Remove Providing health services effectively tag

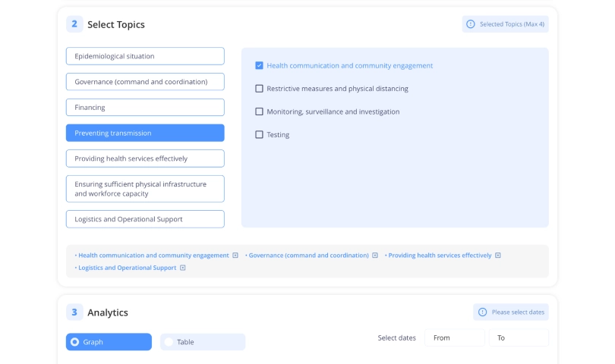498,256
